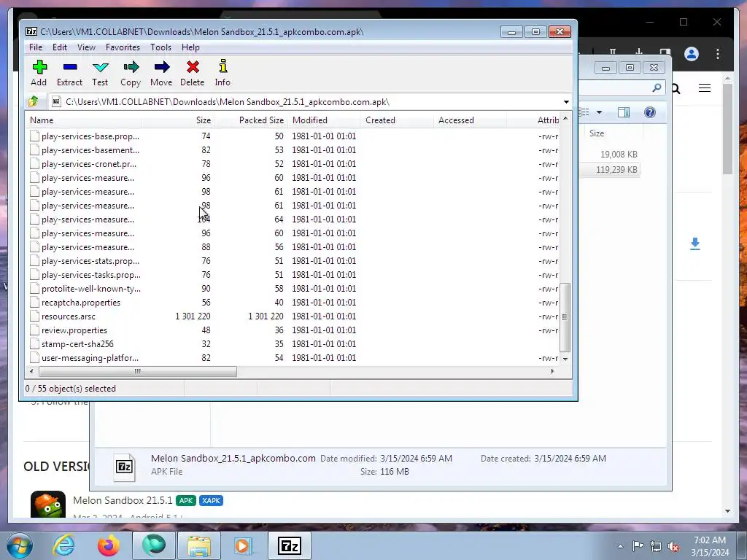Select review.properties file
747x560 pixels.
(74, 330)
